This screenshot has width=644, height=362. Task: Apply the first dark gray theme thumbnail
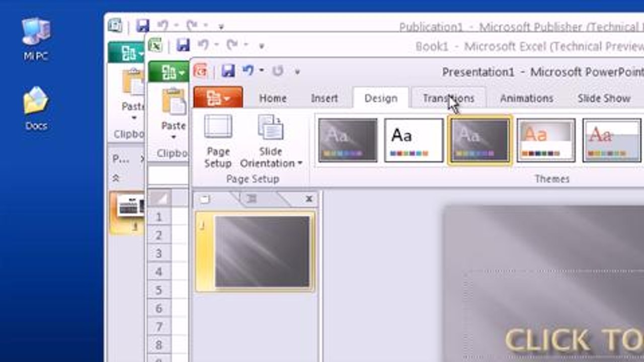(348, 140)
